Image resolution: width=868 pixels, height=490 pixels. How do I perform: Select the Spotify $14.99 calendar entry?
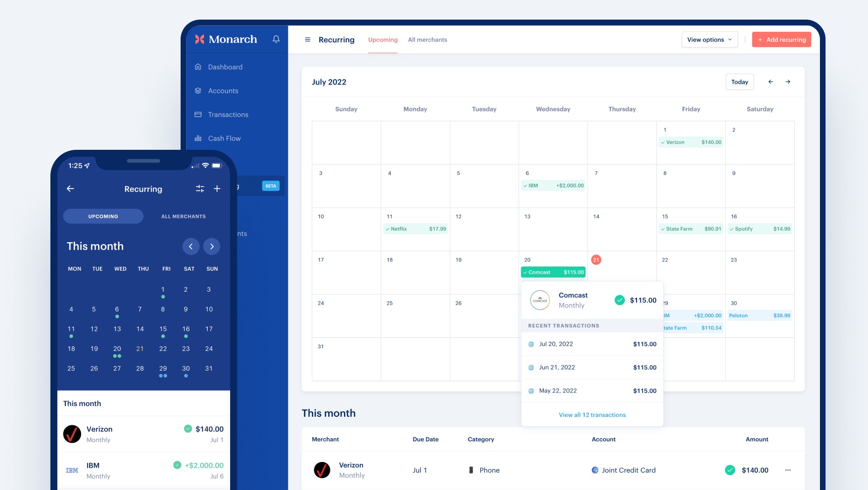click(760, 229)
